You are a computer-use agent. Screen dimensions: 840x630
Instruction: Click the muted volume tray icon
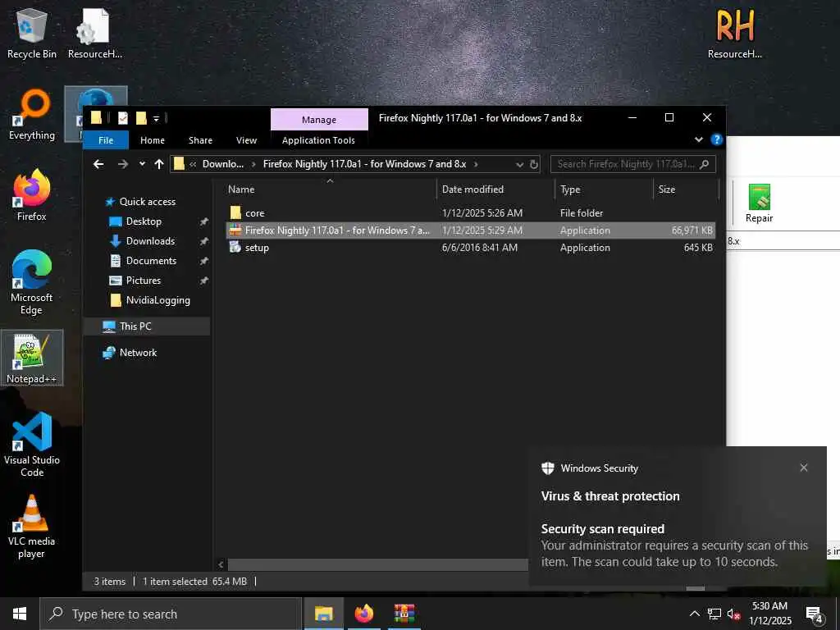(733, 614)
